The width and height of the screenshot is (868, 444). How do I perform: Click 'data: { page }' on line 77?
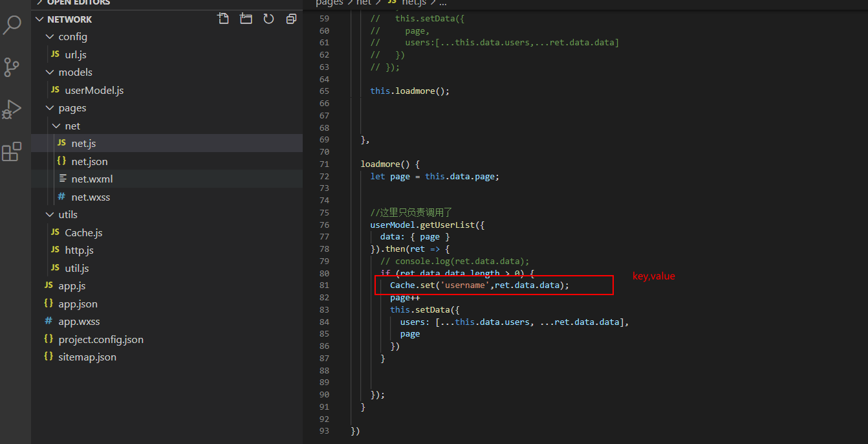coord(415,237)
